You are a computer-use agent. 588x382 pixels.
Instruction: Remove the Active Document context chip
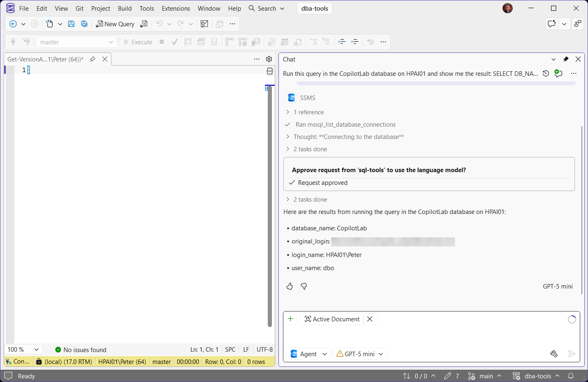click(370, 319)
